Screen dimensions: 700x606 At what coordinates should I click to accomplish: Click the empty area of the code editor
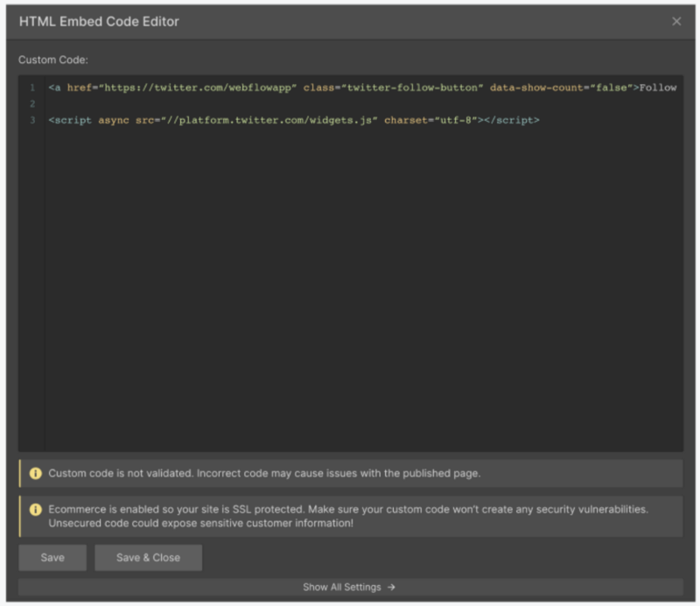pos(350,289)
